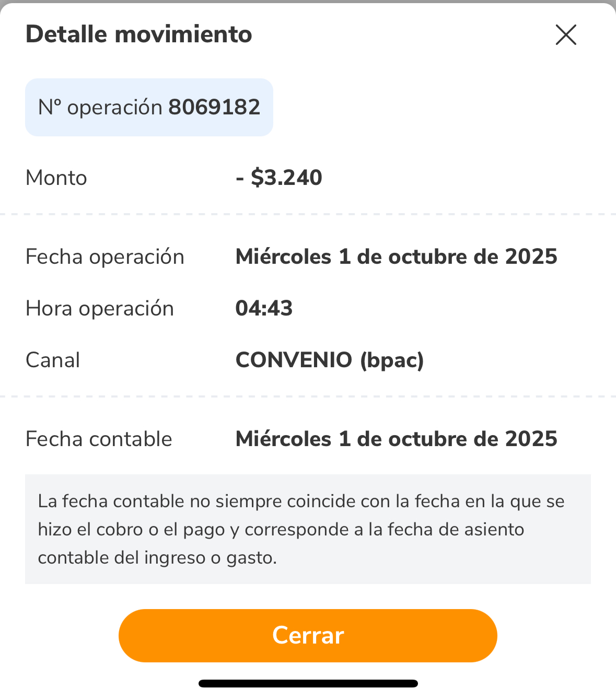
Task: Tap the fecha contable explanation note
Action: [308, 529]
